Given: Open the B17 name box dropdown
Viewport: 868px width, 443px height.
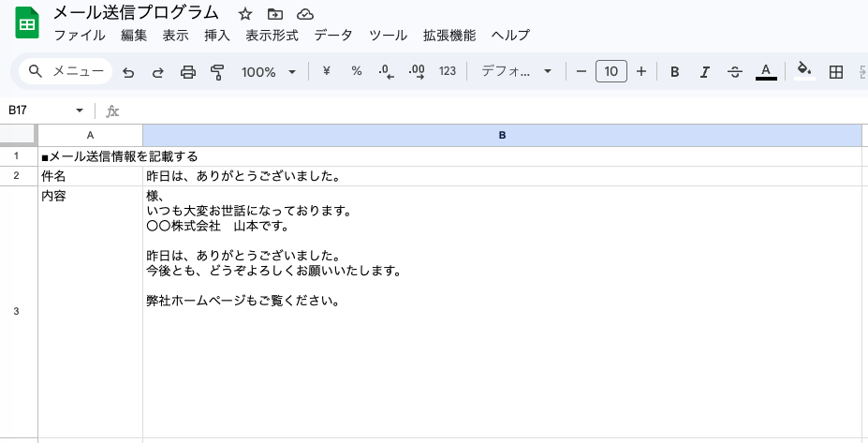Looking at the screenshot, I should (79, 111).
